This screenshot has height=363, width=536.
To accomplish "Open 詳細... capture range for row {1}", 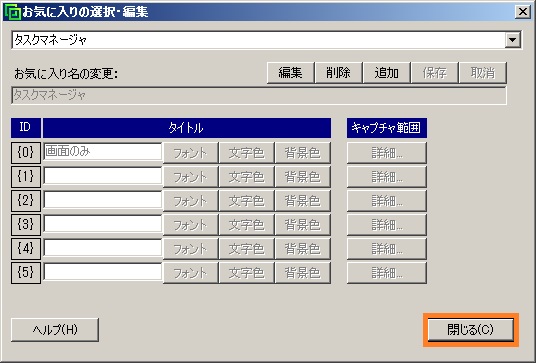I will click(387, 177).
